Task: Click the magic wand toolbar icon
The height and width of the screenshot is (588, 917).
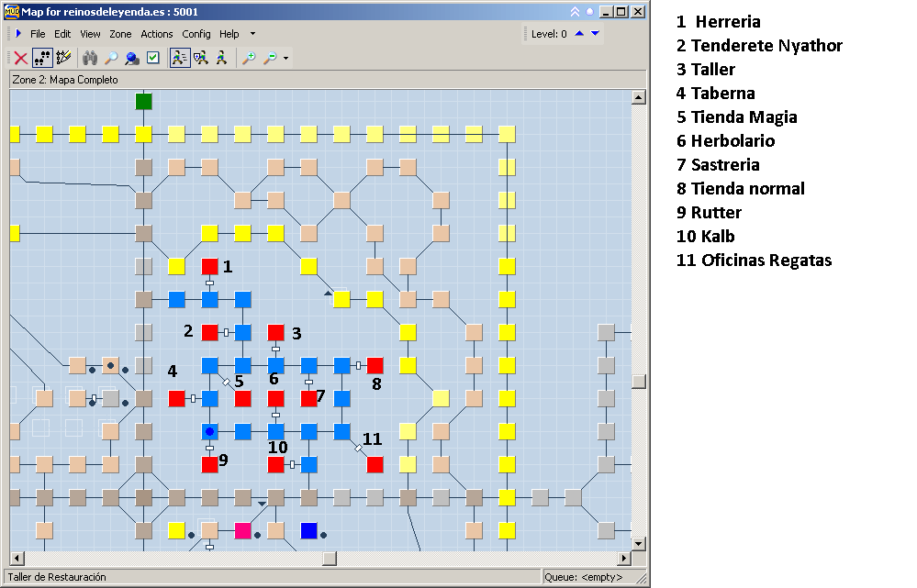Action: click(63, 58)
